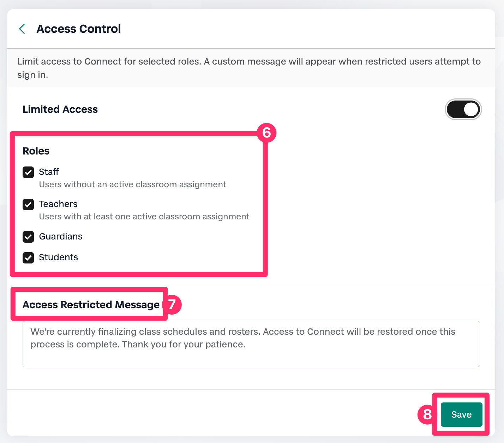Click the number 7 annotation badge
The height and width of the screenshot is (443, 504).
tap(172, 304)
